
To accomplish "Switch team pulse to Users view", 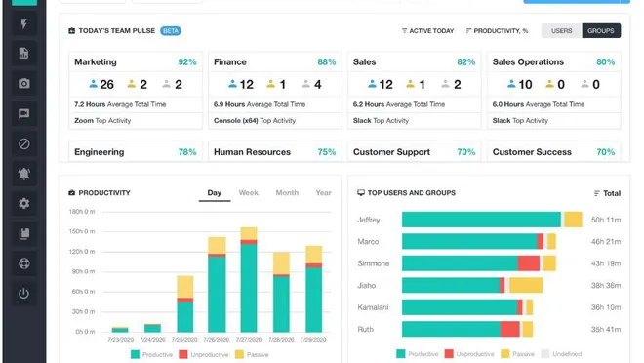I will coord(561,31).
